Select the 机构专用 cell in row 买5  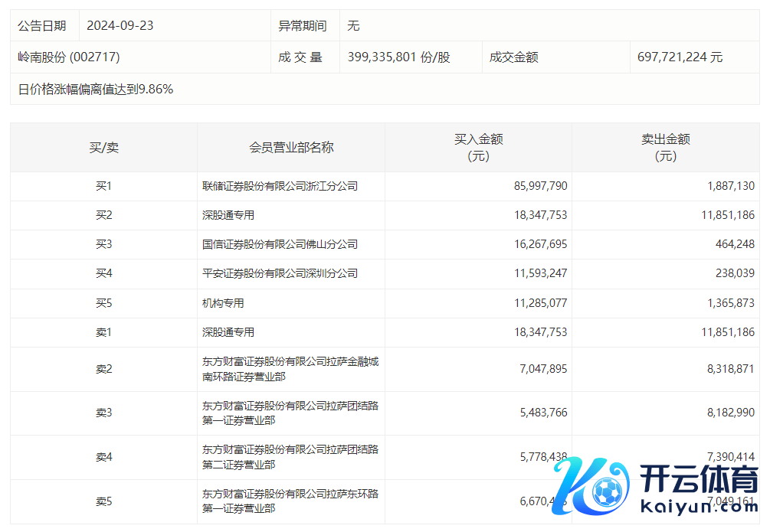[223, 303]
